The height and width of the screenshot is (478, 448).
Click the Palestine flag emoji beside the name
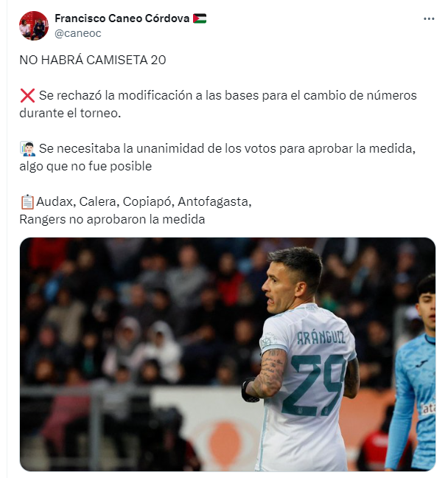point(200,18)
